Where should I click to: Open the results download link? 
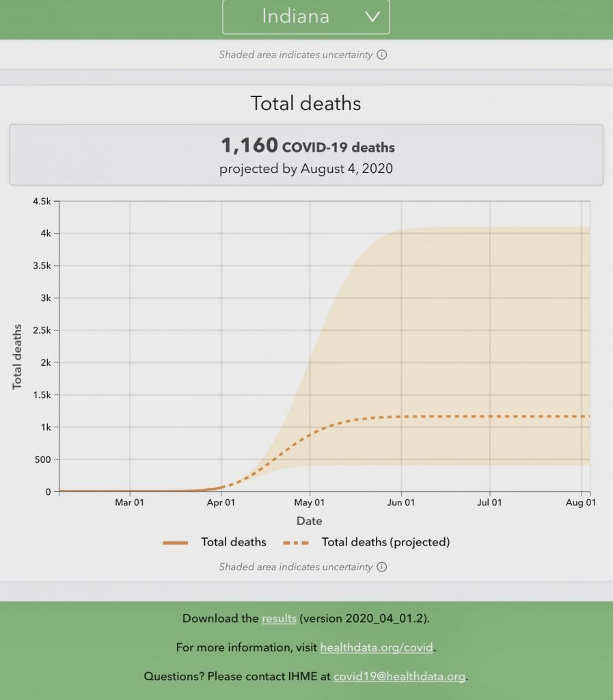pos(279,618)
